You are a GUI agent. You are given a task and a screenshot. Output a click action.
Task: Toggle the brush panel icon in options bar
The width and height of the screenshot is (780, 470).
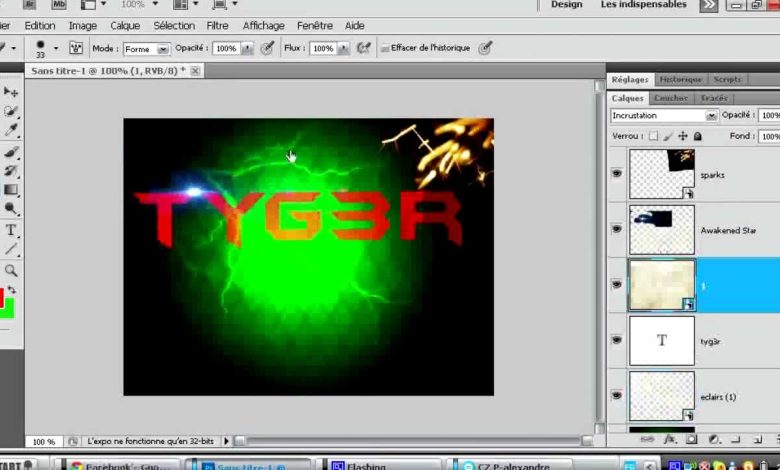[76, 48]
